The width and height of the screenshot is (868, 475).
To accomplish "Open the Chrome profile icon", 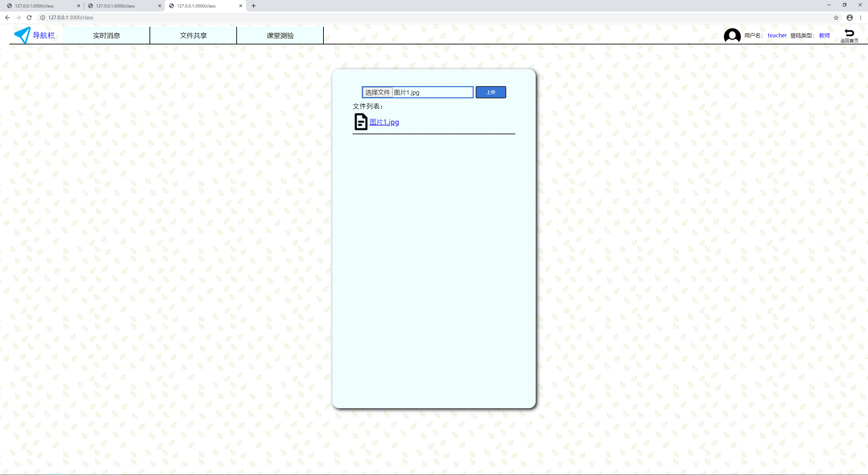I will tap(849, 18).
